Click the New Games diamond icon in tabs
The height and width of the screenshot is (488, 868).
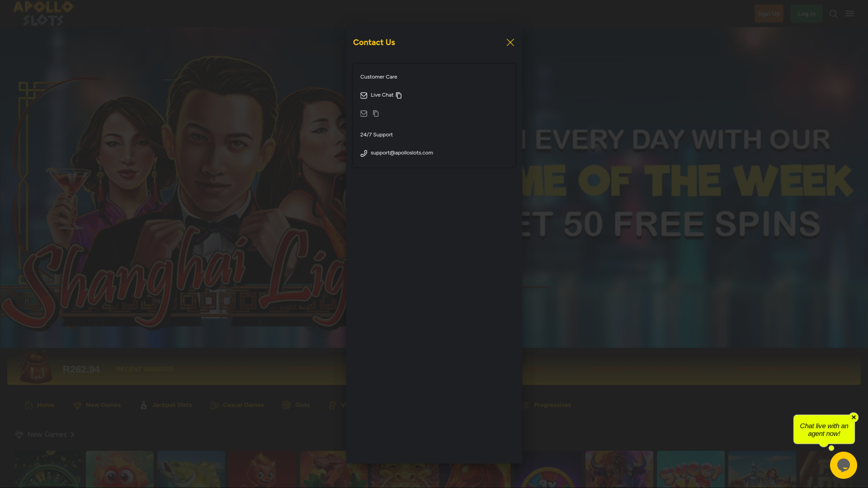(77, 405)
